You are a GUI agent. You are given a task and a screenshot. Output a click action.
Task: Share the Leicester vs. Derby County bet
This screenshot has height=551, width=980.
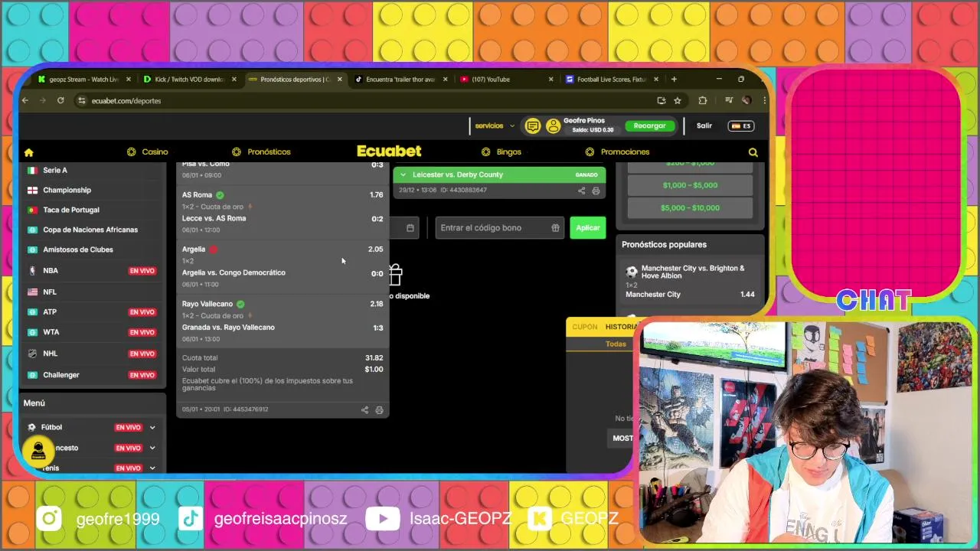[581, 191]
